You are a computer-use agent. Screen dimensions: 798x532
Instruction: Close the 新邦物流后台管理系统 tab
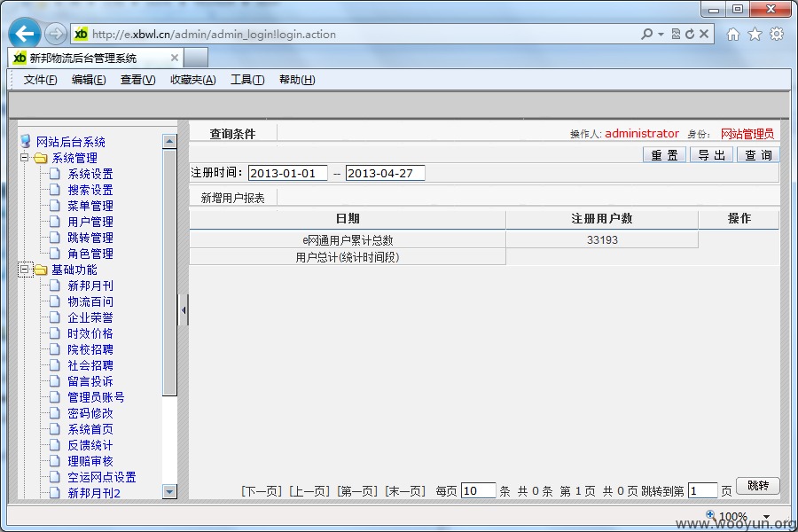tap(175, 58)
